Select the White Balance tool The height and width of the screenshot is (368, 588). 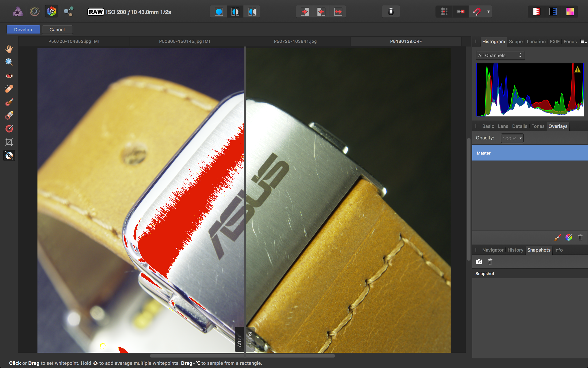(x=9, y=155)
